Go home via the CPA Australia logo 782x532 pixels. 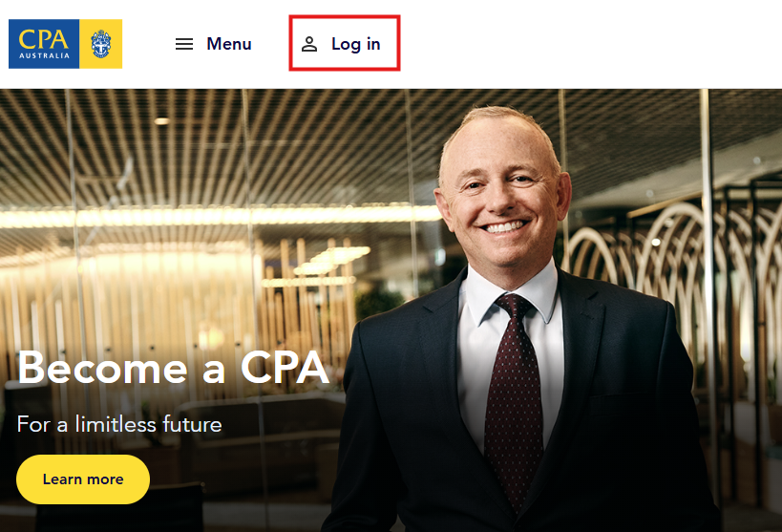[x=65, y=44]
